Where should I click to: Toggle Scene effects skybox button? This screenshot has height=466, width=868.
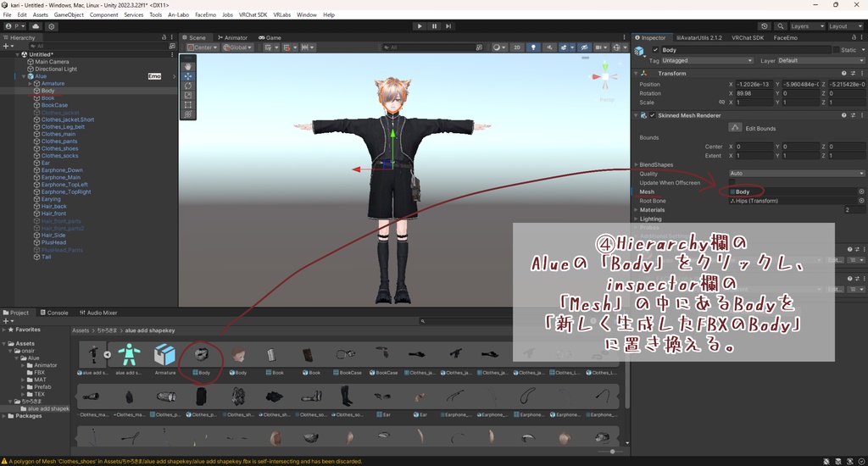[564, 47]
